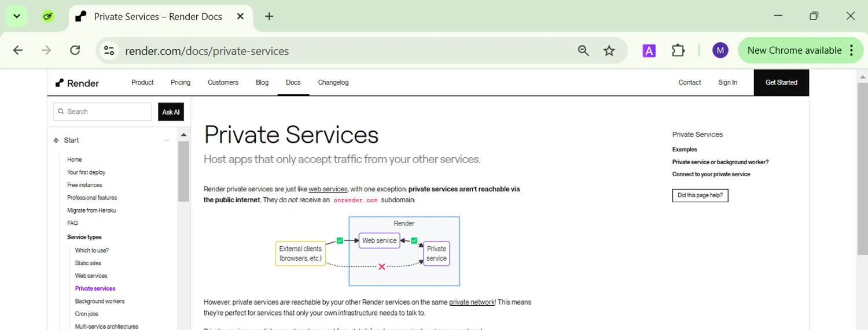Open the tab search dropdown arrow

click(17, 16)
